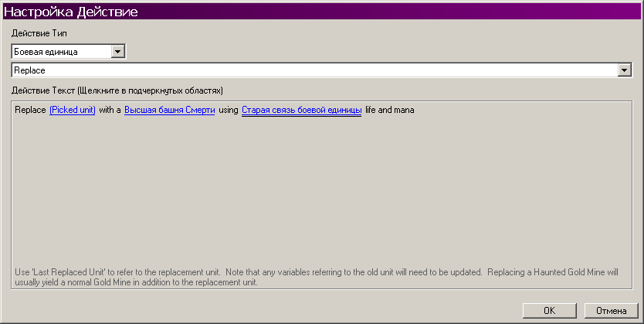Click 'Старая связь боевой единицы' link
Image resolution: width=644 pixels, height=324 pixels.
click(301, 111)
